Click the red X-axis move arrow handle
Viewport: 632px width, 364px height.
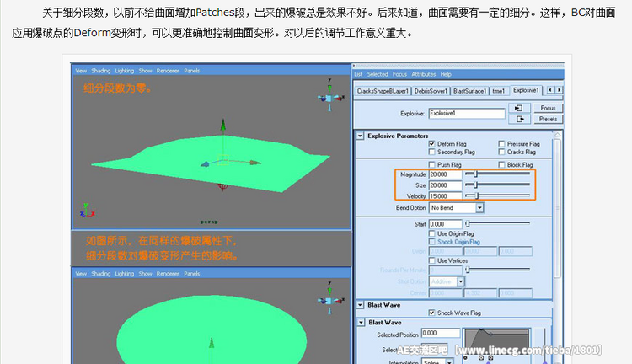(254, 163)
